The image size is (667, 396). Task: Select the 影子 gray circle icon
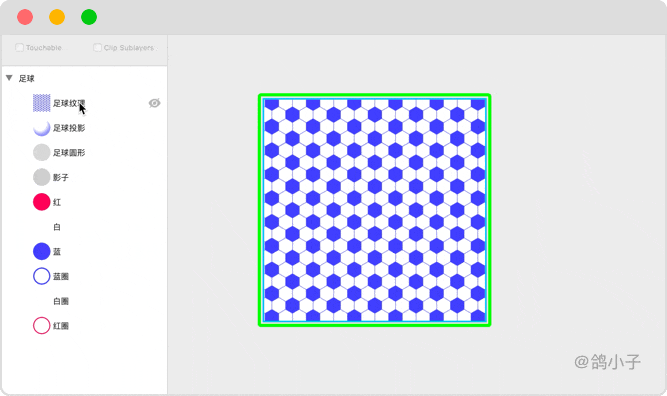42,177
